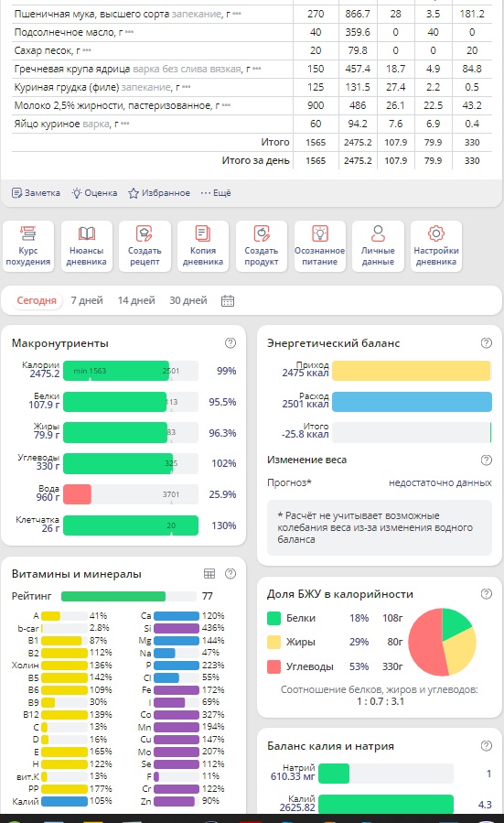Expand options for Яйцо куриное row
The image size is (504, 823).
tap(124, 125)
